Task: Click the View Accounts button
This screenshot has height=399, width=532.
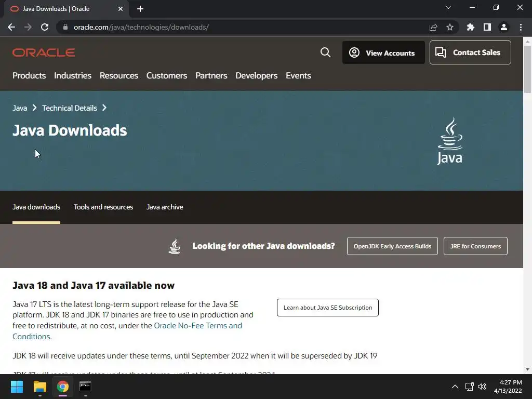Action: coord(383,52)
